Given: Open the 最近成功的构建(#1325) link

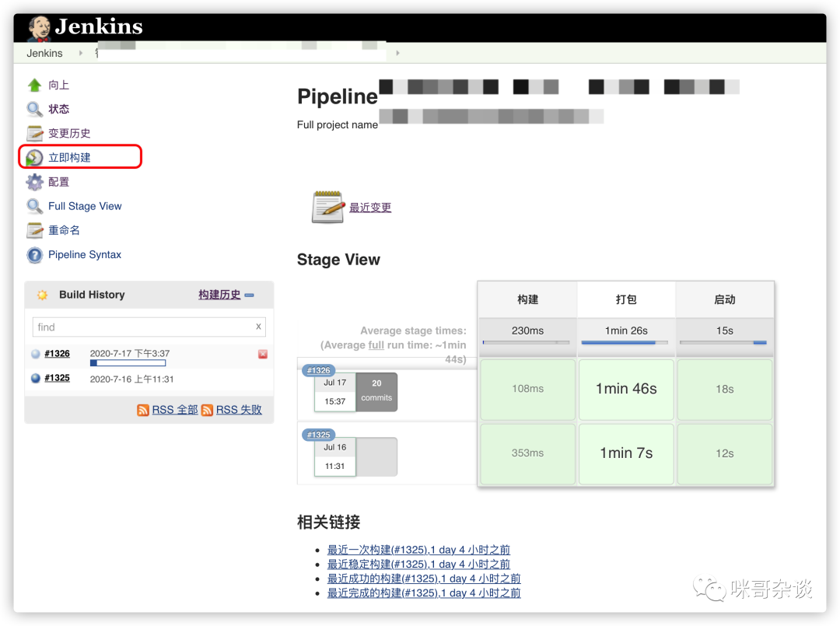Looking at the screenshot, I should [x=425, y=579].
